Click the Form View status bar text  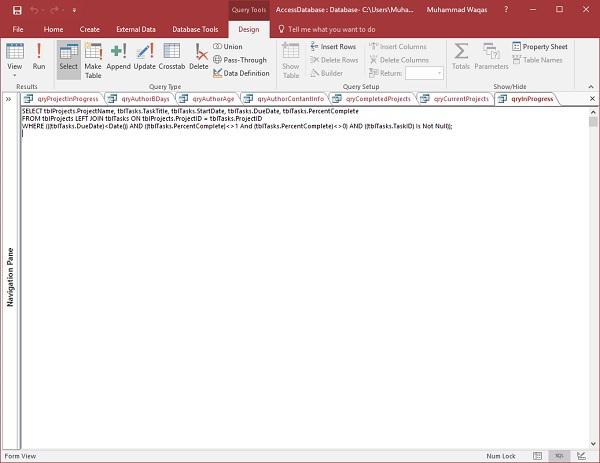pyautogui.click(x=20, y=456)
